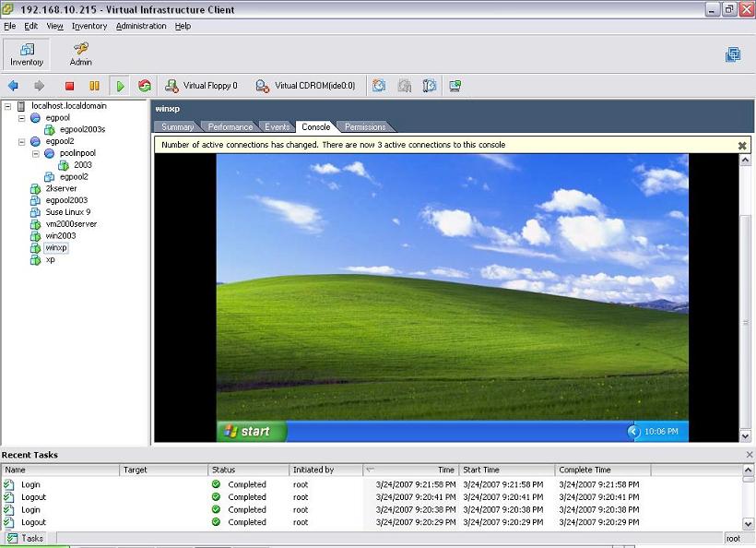The image size is (756, 548).
Task: Click the blue back arrow
Action: coord(13,86)
